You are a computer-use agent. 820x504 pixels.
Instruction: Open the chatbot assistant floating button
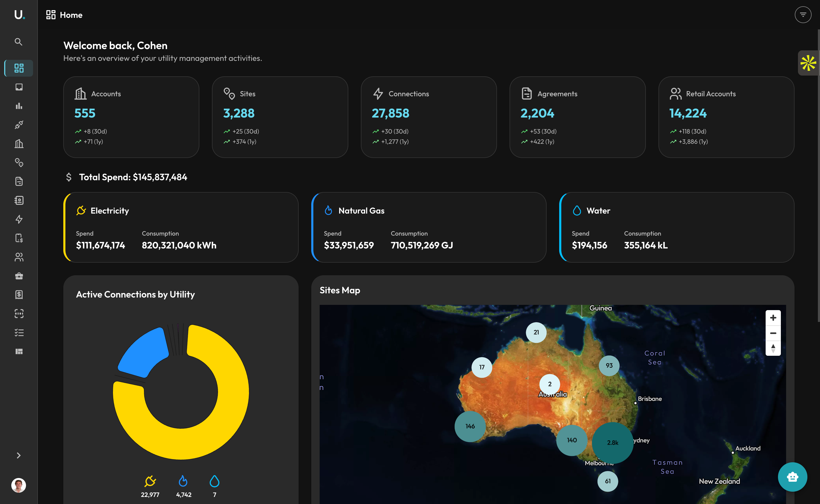(x=792, y=477)
